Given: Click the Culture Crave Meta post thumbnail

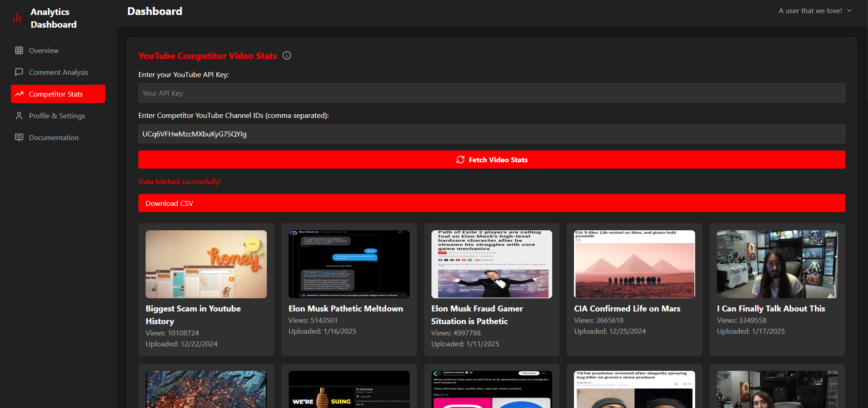Looking at the screenshot, I should [492, 389].
